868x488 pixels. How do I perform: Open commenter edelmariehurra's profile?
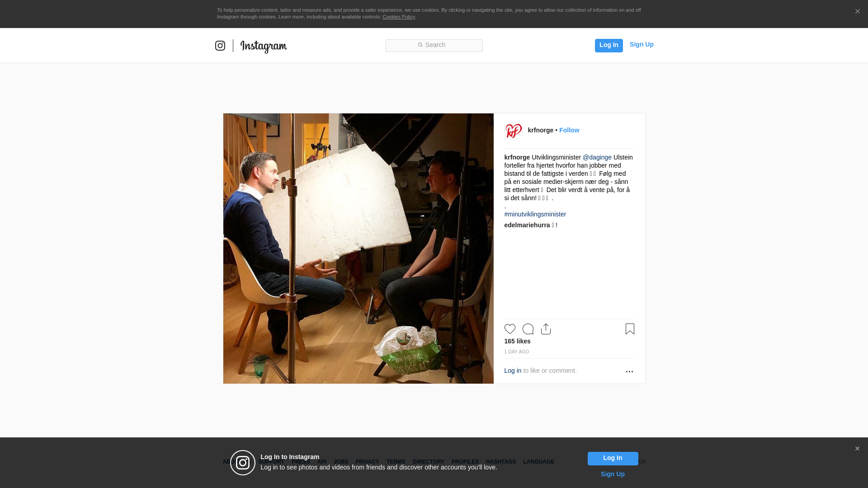coord(527,225)
